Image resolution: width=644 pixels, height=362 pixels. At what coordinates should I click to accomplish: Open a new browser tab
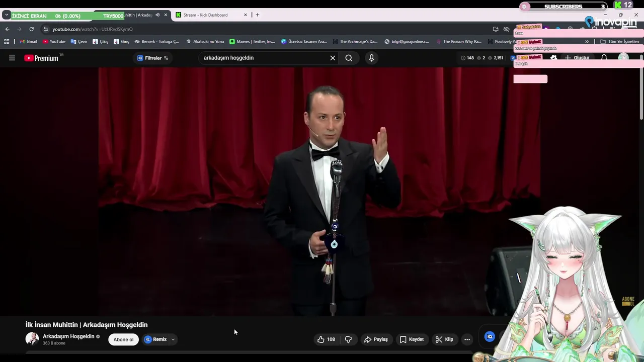pos(258,15)
